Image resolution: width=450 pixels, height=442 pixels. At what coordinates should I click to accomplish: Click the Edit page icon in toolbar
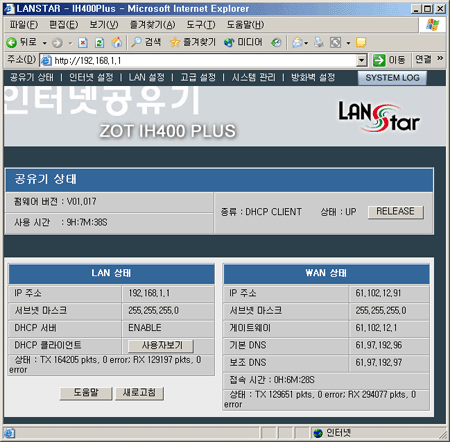335,43
